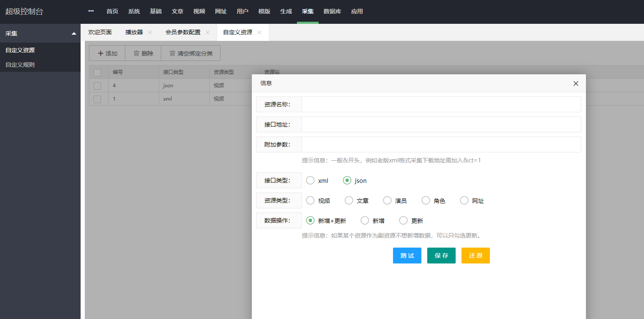Choose 视频 resource type radio
The width and height of the screenshot is (644, 319).
point(310,200)
